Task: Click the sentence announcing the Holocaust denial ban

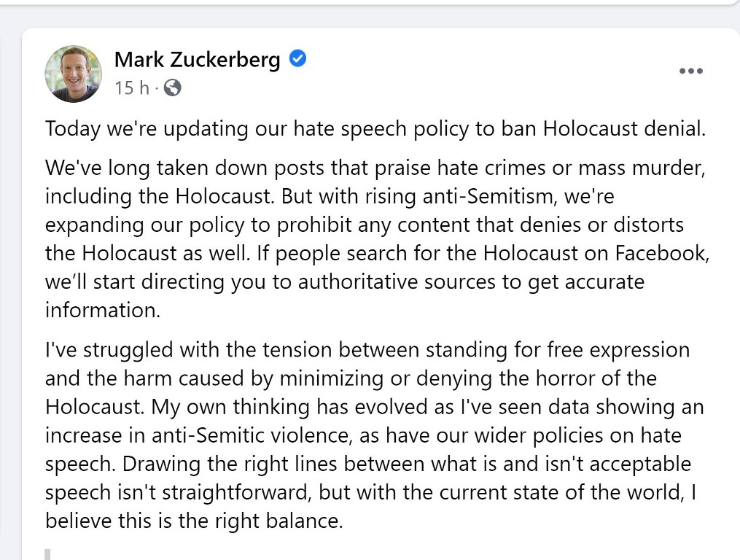Action: click(x=375, y=129)
